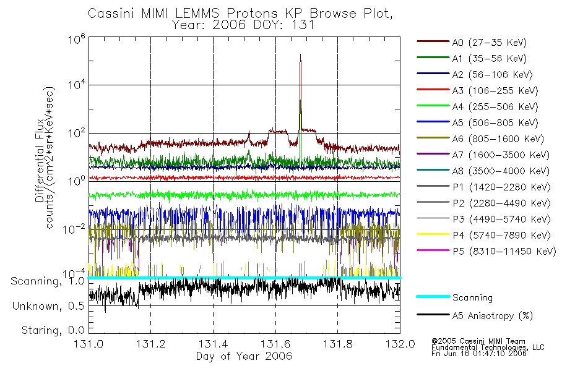588x371 pixels.
Task: Click the A5 (506-805 KeV) legend label
Action: pos(495,123)
